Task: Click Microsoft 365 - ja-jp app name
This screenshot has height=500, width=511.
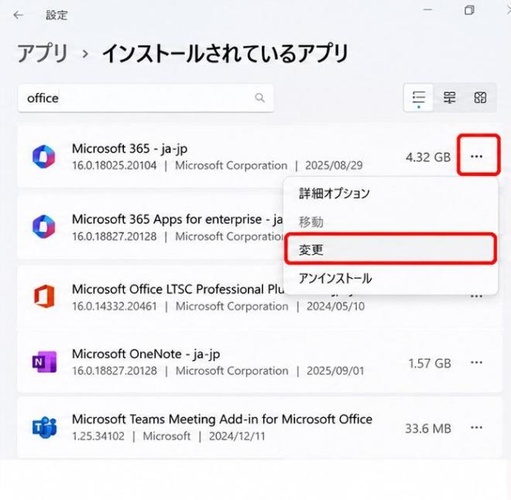Action: [x=130, y=149]
